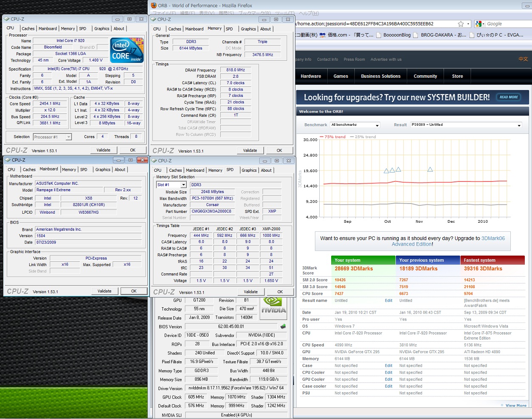Open the Community navigation item

[425, 76]
